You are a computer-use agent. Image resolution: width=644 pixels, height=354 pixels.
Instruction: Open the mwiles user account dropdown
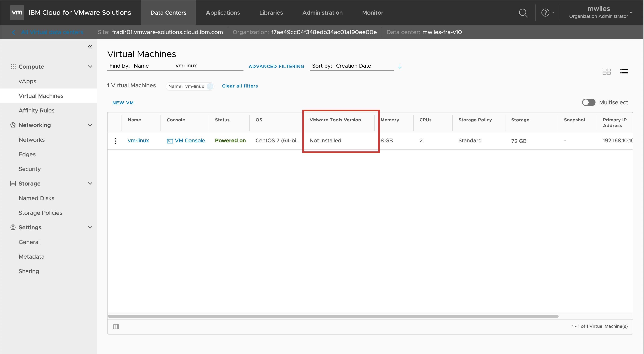tap(601, 12)
